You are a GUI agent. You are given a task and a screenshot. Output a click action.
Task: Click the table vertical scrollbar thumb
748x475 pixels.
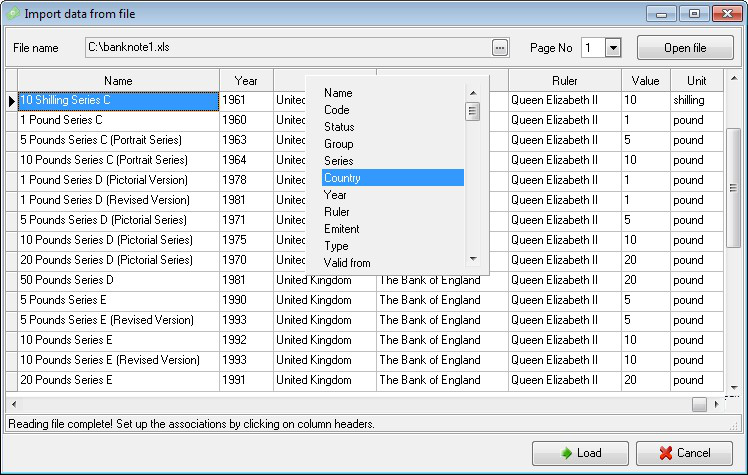coord(733,188)
